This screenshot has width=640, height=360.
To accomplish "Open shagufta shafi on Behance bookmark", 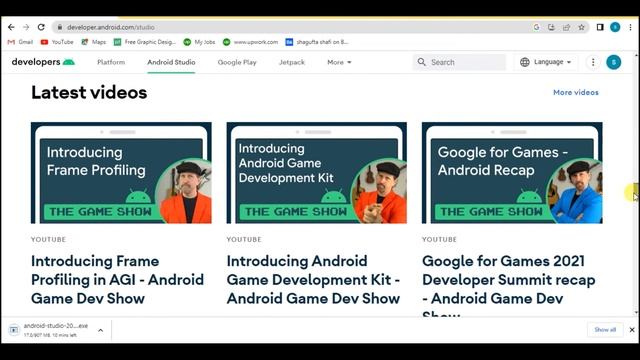I will pos(317,42).
